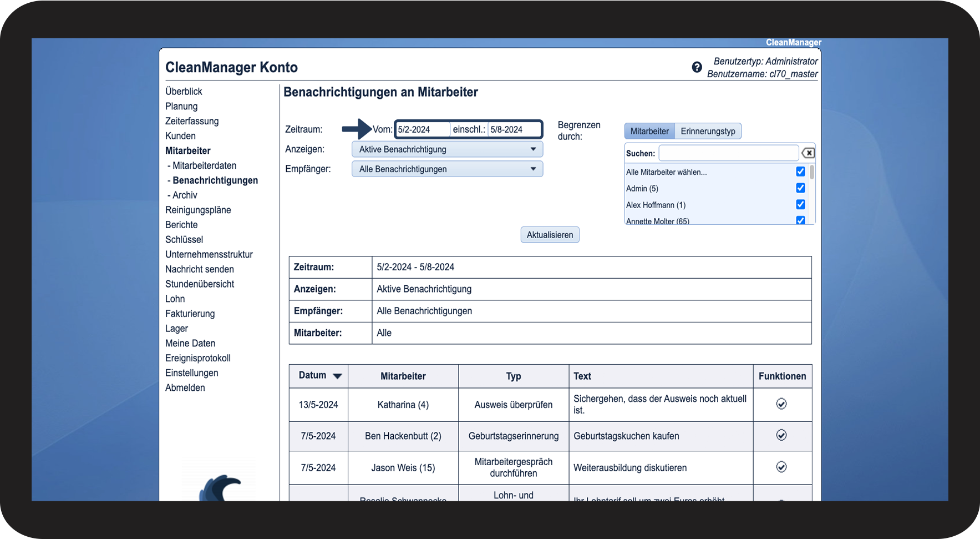
Task: Mark Katharina's notification as done
Action: pos(781,404)
